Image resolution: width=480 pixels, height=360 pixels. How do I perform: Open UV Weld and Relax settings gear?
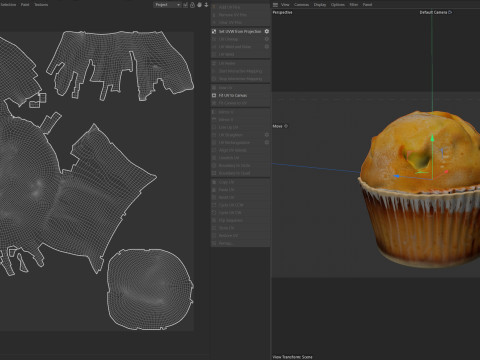pyautogui.click(x=267, y=47)
